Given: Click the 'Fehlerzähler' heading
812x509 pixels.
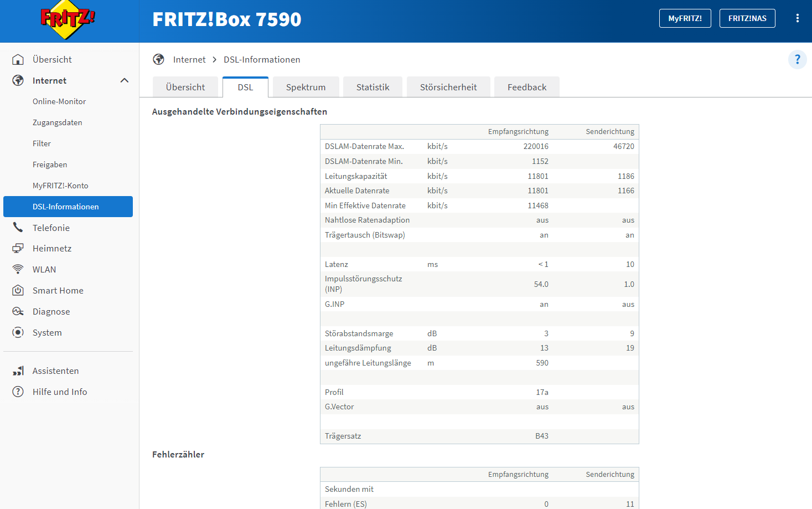Looking at the screenshot, I should [178, 454].
